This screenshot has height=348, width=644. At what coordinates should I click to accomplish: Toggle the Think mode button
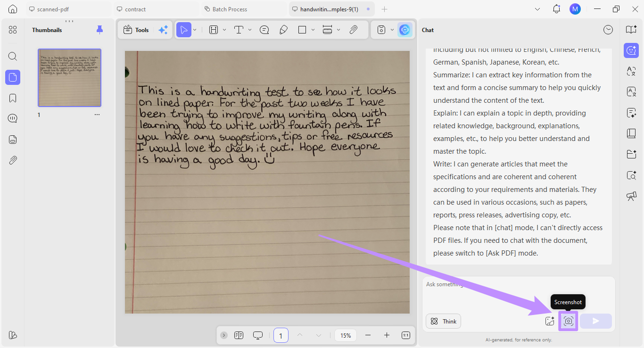coord(444,321)
